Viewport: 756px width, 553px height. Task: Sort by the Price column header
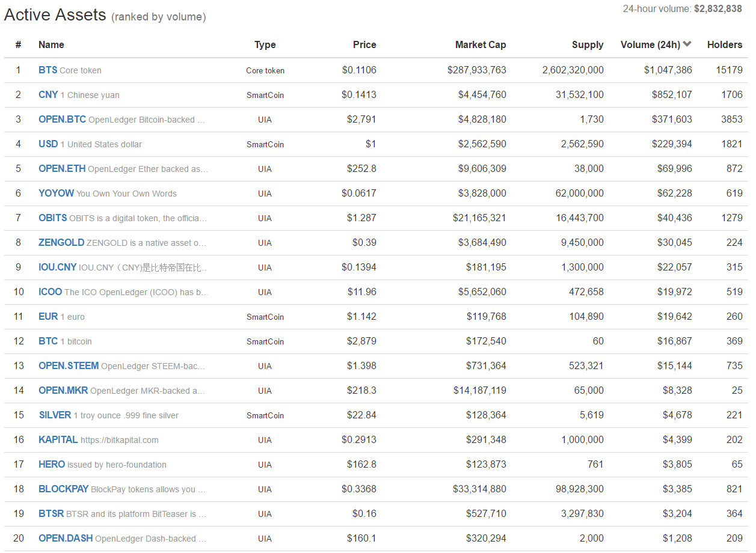(x=364, y=45)
